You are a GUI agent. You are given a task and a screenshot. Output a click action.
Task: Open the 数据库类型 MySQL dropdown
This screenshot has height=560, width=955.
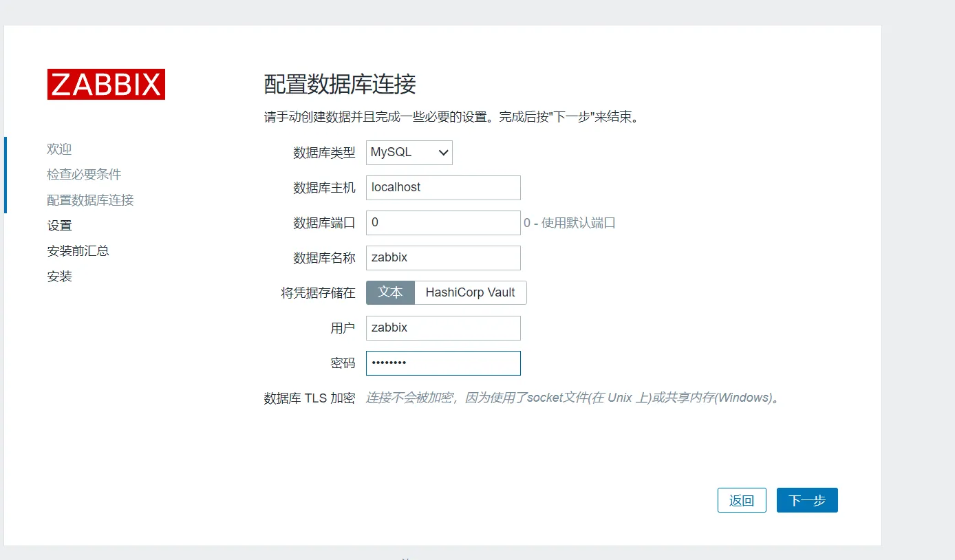(x=409, y=153)
